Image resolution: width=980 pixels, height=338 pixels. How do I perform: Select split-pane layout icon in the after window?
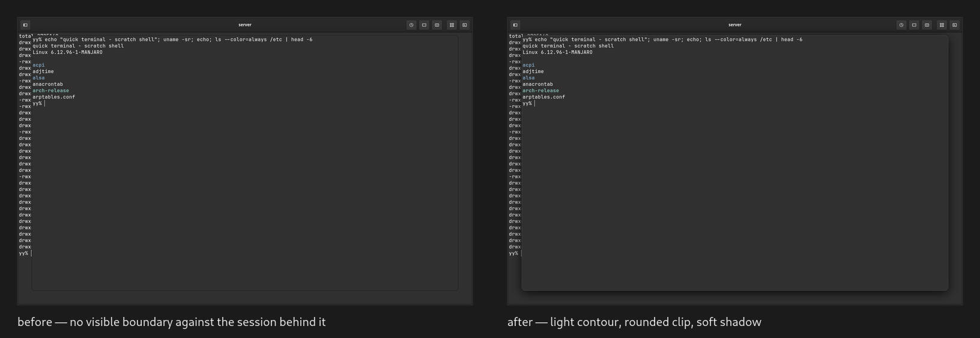pyautogui.click(x=927, y=25)
